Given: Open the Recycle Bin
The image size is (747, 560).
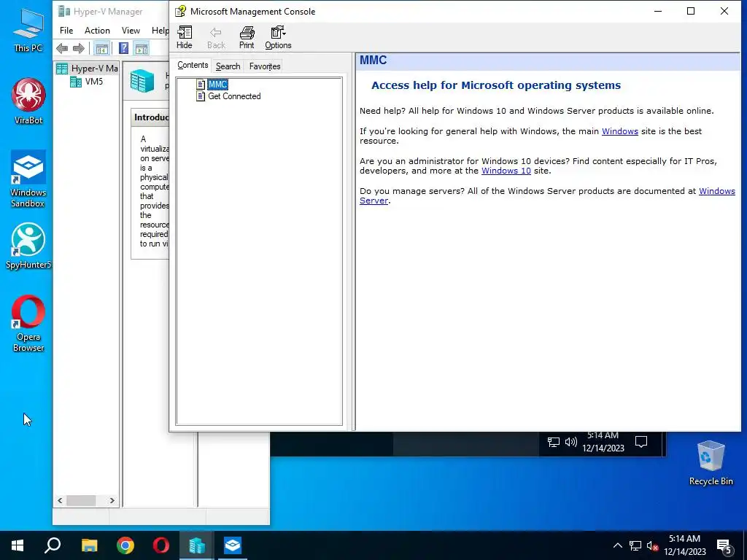Looking at the screenshot, I should pos(711,463).
